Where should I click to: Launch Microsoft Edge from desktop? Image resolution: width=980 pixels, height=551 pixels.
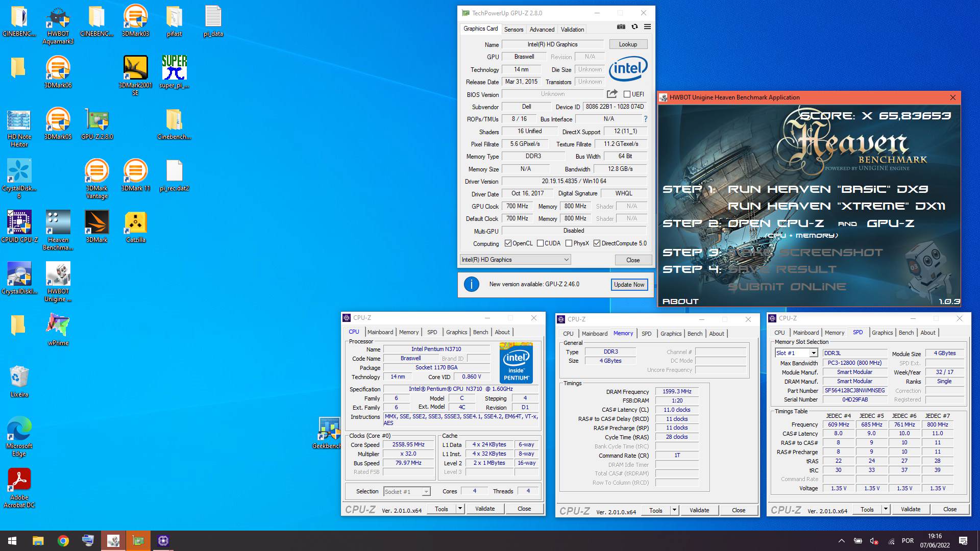click(x=19, y=437)
